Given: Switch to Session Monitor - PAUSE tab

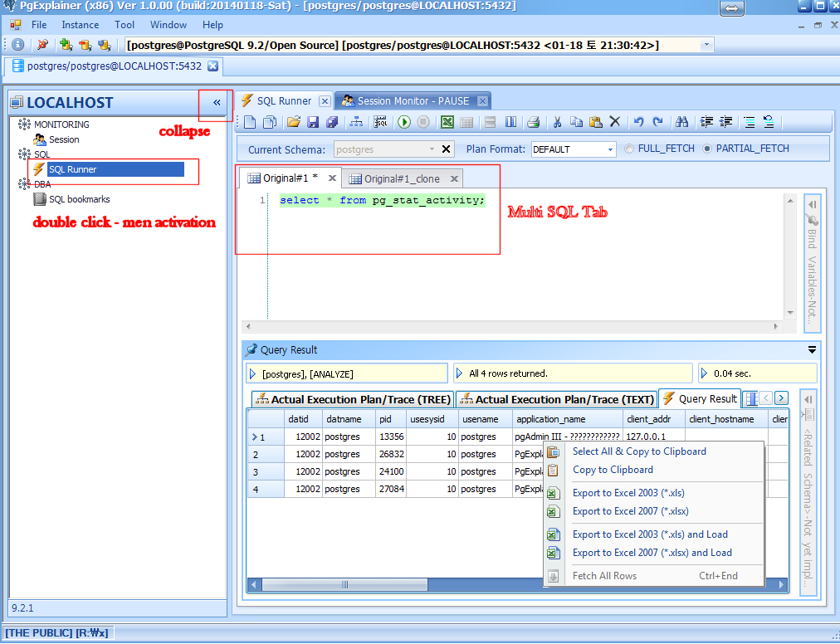Looking at the screenshot, I should tap(413, 100).
